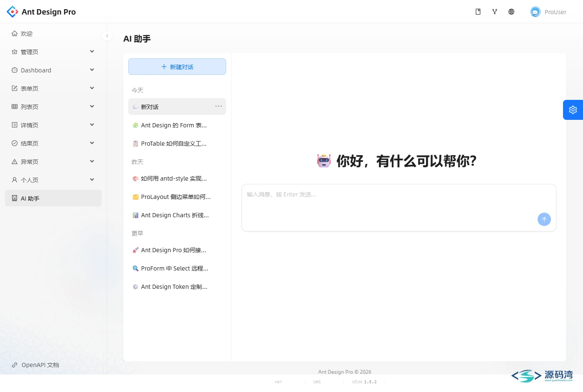Open conversation 'Ant Design Charts 折线...'
This screenshot has width=583, height=392.
(x=177, y=215)
